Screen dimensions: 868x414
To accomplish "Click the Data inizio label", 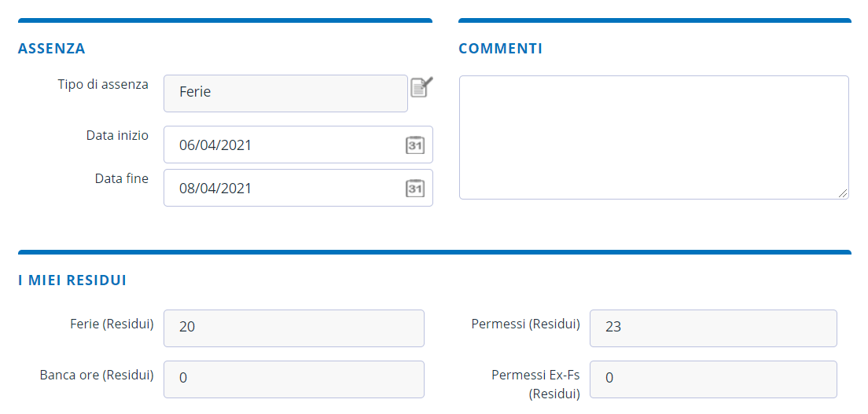I will click(x=117, y=135).
